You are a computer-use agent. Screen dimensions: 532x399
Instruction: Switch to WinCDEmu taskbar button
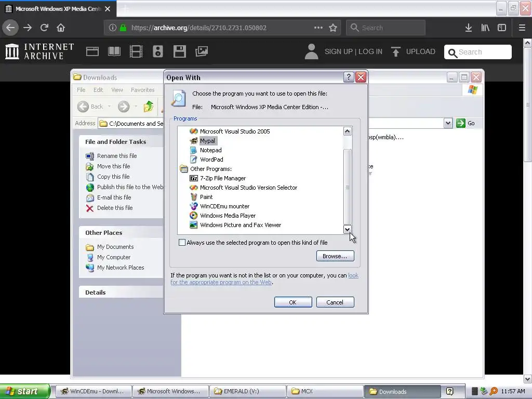[x=93, y=392]
